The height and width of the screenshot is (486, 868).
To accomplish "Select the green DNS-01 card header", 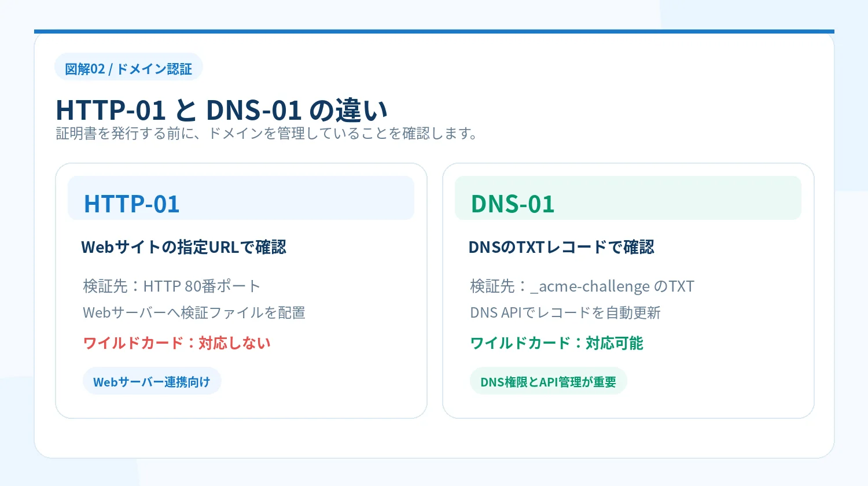I will pos(628,198).
